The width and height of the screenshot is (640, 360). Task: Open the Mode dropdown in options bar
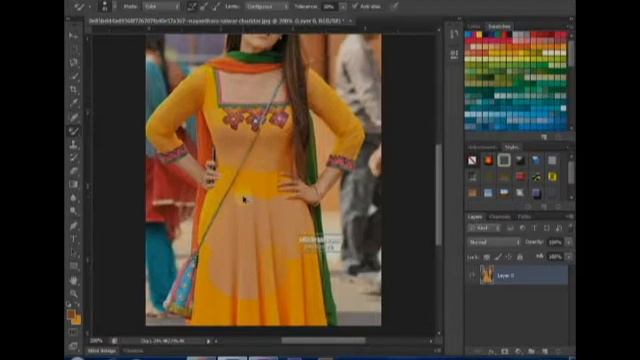(x=161, y=6)
